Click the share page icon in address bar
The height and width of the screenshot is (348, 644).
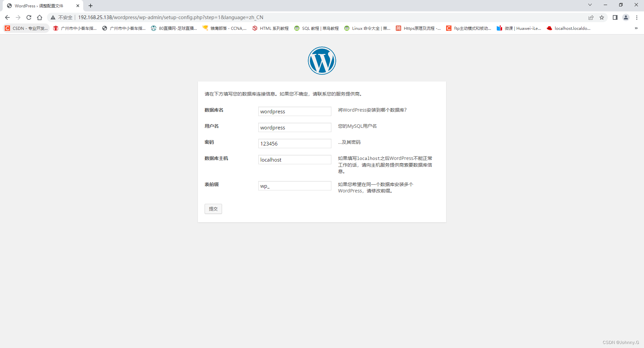click(x=591, y=17)
